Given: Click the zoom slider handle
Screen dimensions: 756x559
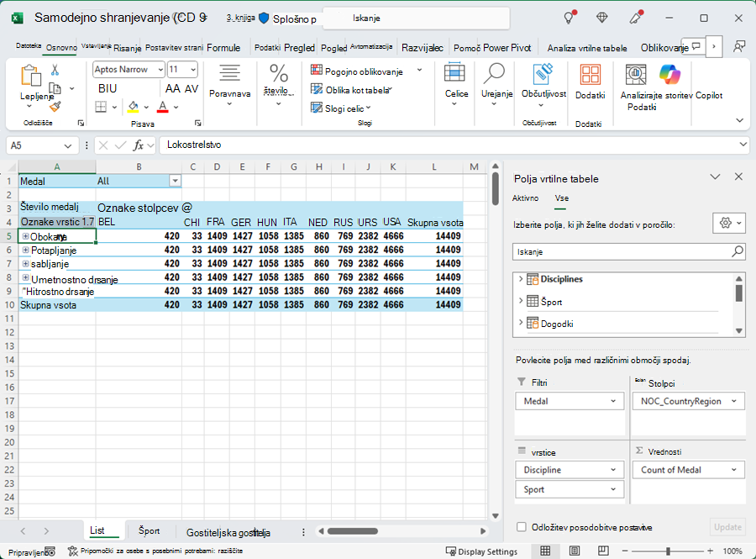Looking at the screenshot, I should tap(669, 551).
